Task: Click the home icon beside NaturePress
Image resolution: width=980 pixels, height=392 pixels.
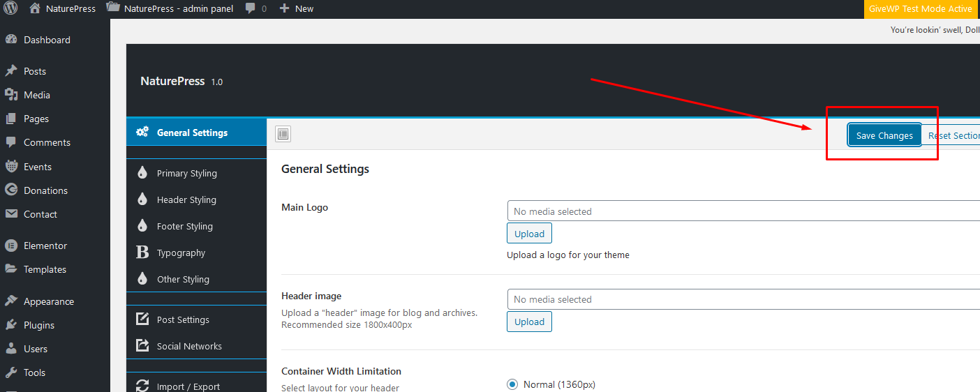Action: click(x=35, y=8)
